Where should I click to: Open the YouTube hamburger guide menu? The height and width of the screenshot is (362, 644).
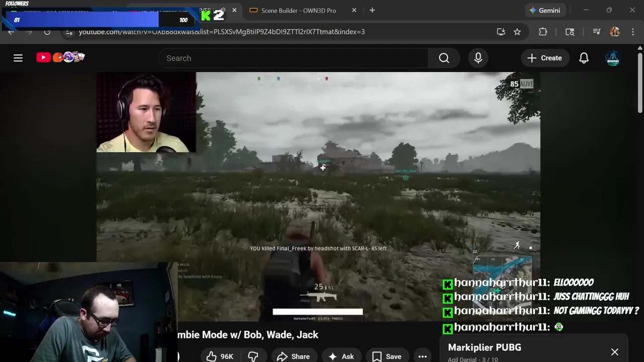click(x=18, y=58)
